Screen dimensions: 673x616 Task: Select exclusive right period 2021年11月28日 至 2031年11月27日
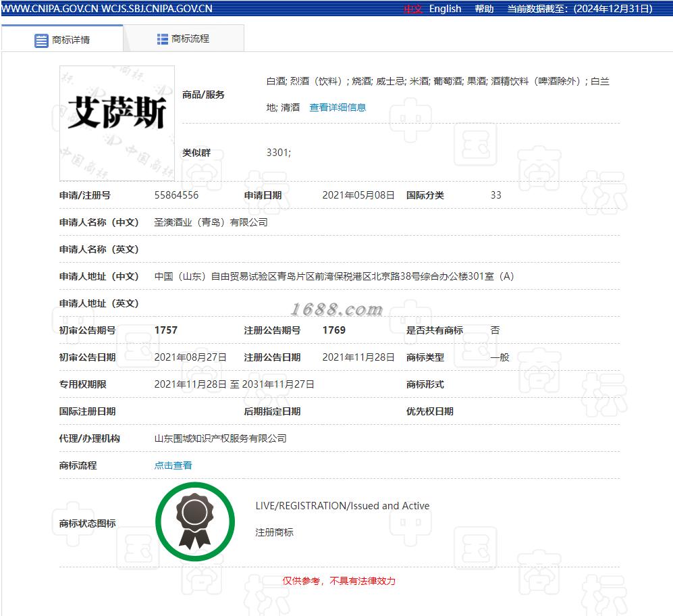click(x=234, y=384)
